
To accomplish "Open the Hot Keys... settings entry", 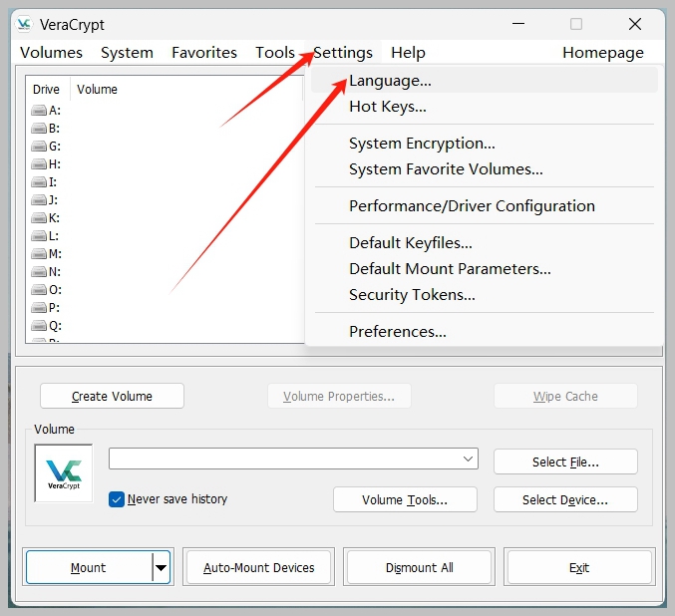I will (387, 107).
